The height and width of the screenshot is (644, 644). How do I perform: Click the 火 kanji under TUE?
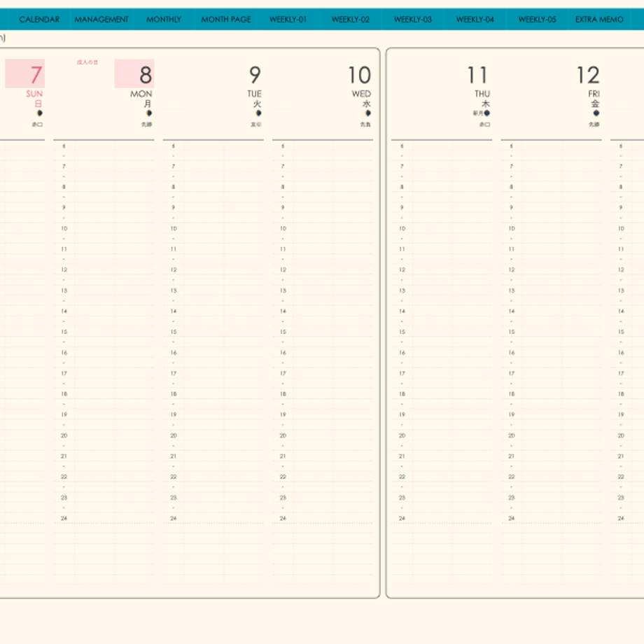(x=257, y=104)
